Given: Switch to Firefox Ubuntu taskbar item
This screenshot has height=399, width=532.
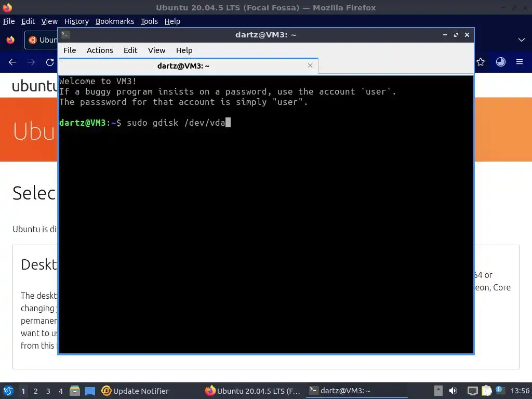Looking at the screenshot, I should [x=253, y=391].
